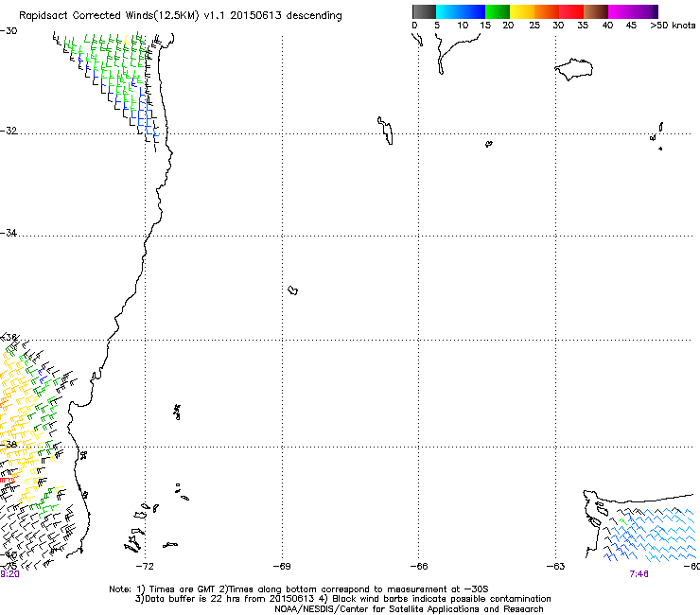
Task: Click the elongated lake outline on the -32 line
Action: (x=386, y=131)
